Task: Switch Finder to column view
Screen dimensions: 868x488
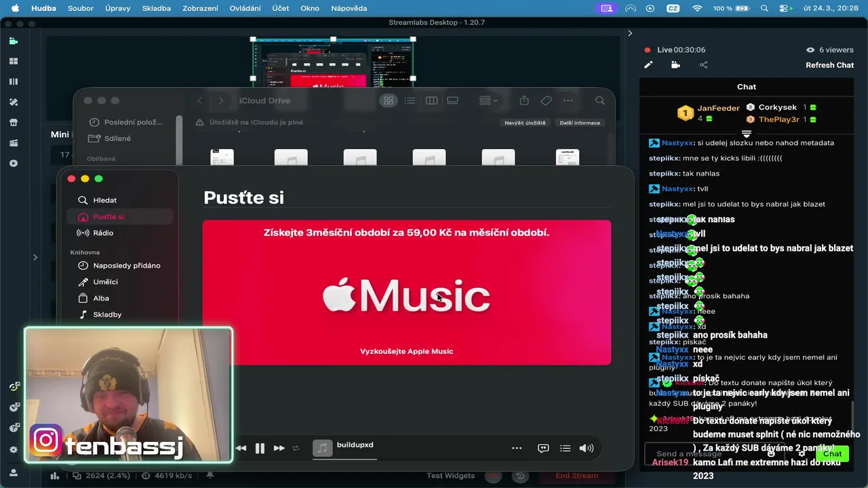Action: point(431,100)
